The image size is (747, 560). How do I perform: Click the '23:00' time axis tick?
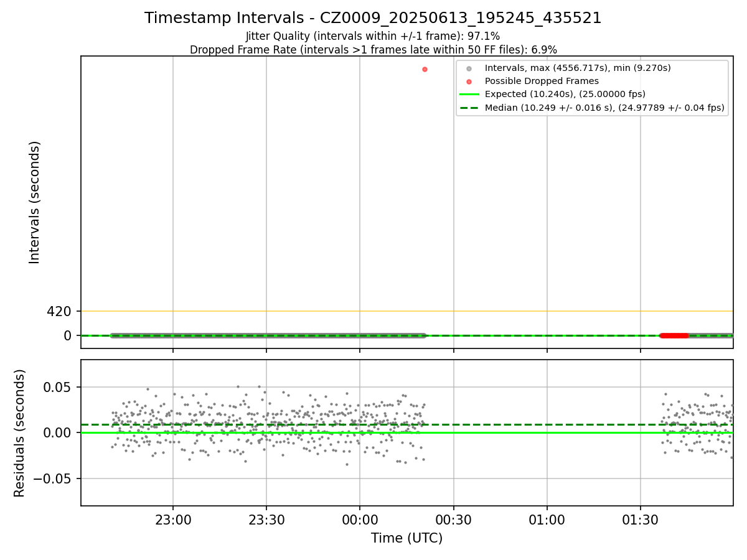(173, 520)
